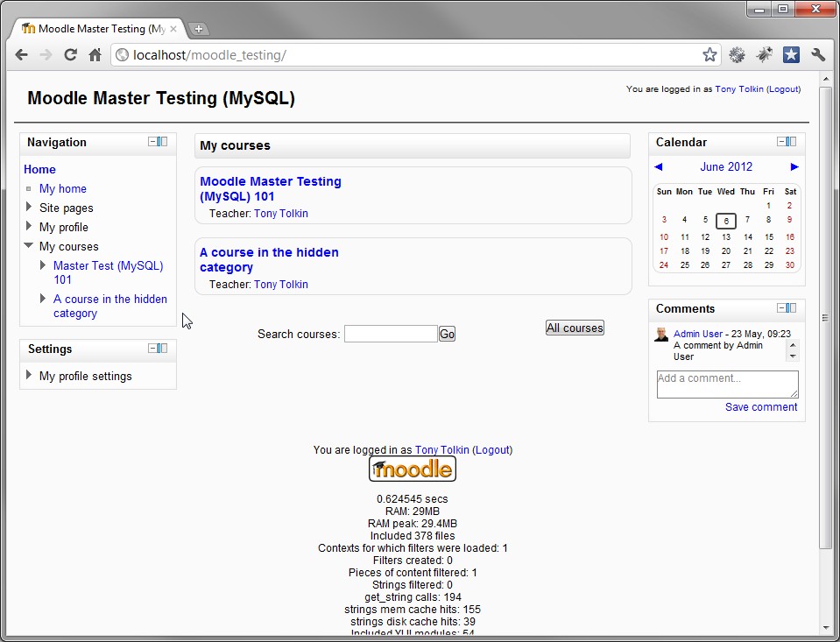Click the page vertical scrollbar
The image size is (840, 642).
pos(825,317)
